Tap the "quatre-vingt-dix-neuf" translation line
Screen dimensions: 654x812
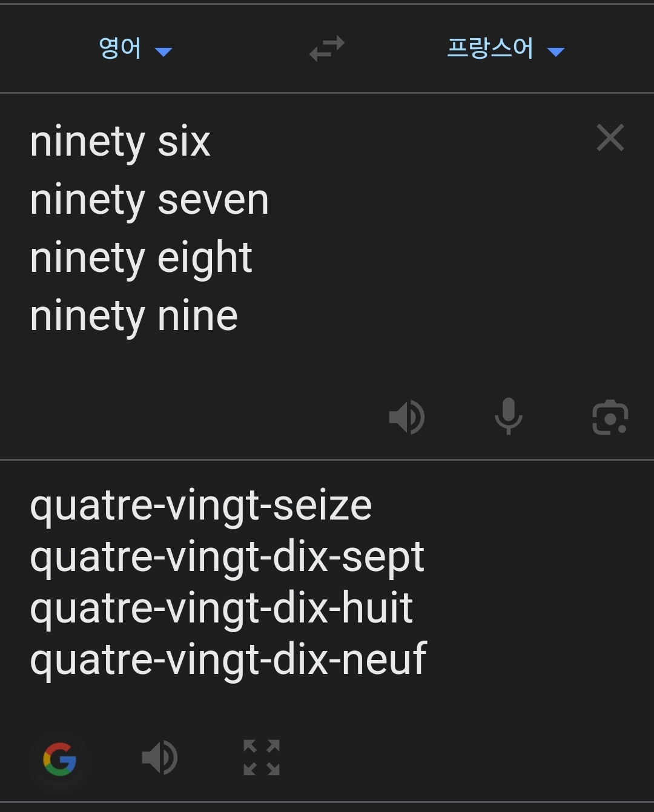tap(228, 659)
